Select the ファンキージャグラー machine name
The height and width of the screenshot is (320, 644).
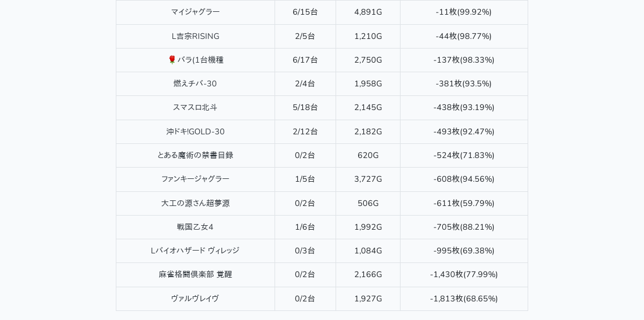point(195,179)
